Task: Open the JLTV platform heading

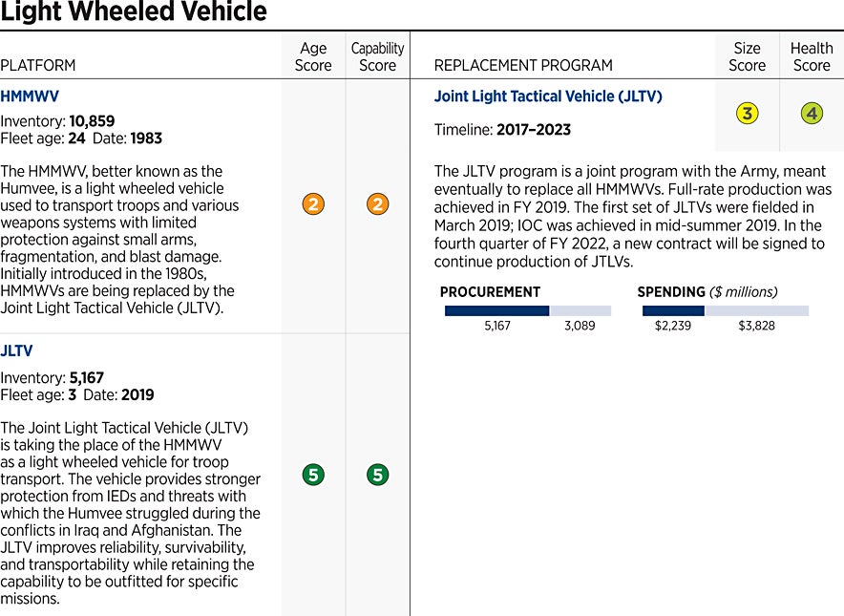Action: tap(16, 350)
